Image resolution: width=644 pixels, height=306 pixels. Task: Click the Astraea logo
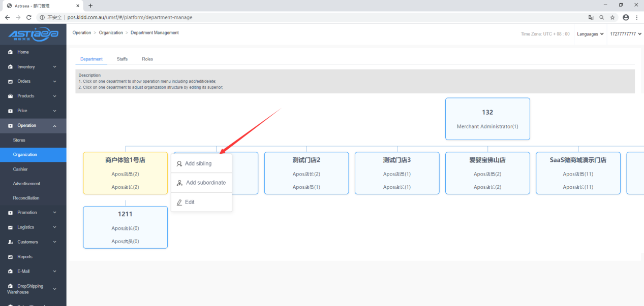tap(33, 35)
